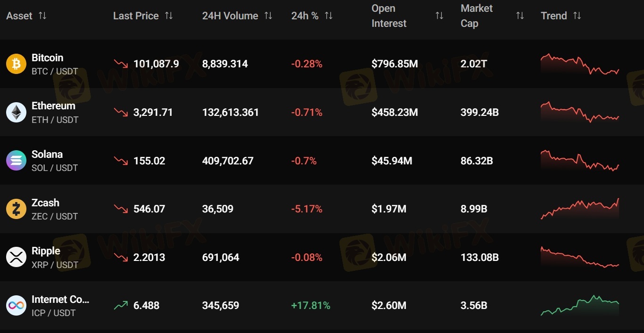Click the Ethereum coin logo icon
The width and height of the screenshot is (644, 333).
click(x=16, y=113)
